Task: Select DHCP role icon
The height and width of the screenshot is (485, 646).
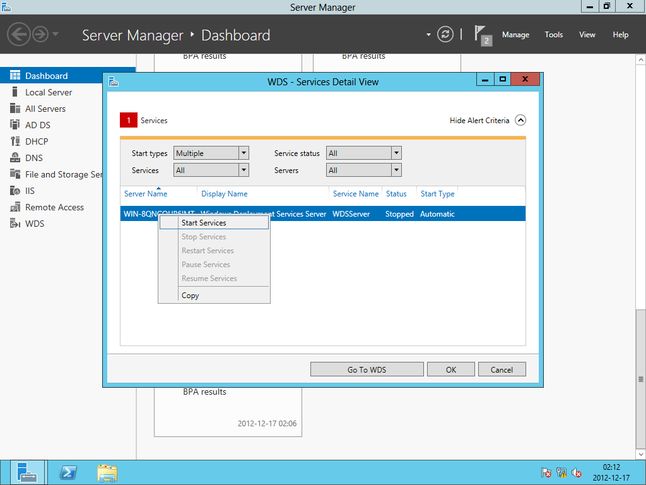Action: click(15, 141)
